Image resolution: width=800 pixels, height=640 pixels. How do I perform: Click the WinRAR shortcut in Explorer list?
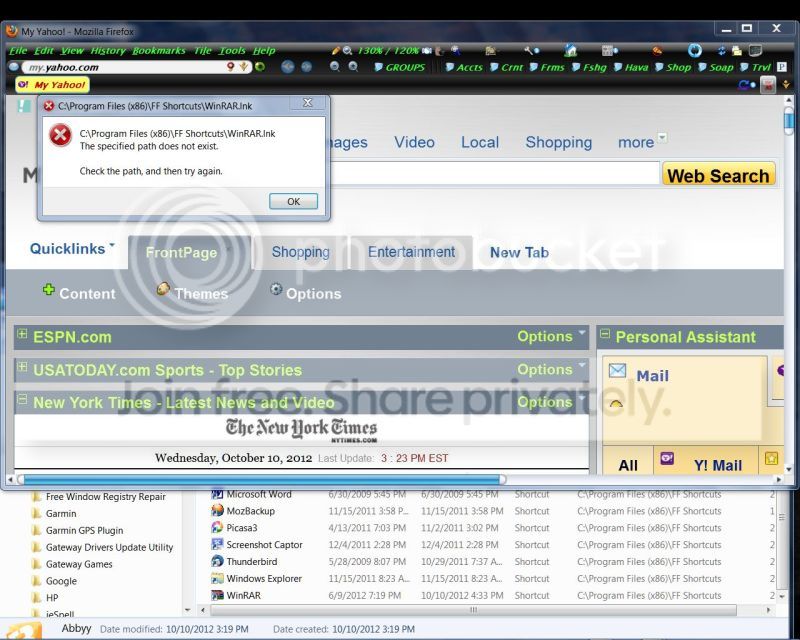[x=244, y=595]
